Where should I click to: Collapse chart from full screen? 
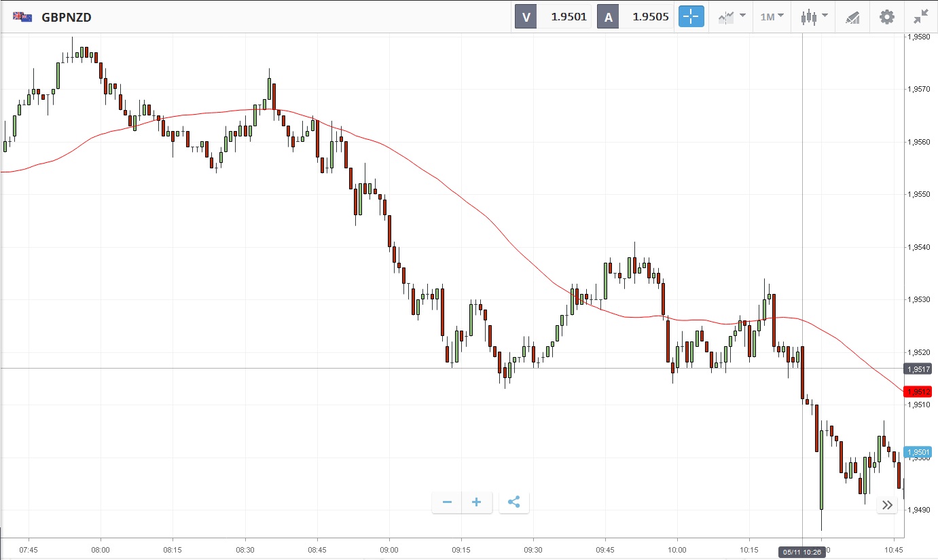[x=921, y=17]
